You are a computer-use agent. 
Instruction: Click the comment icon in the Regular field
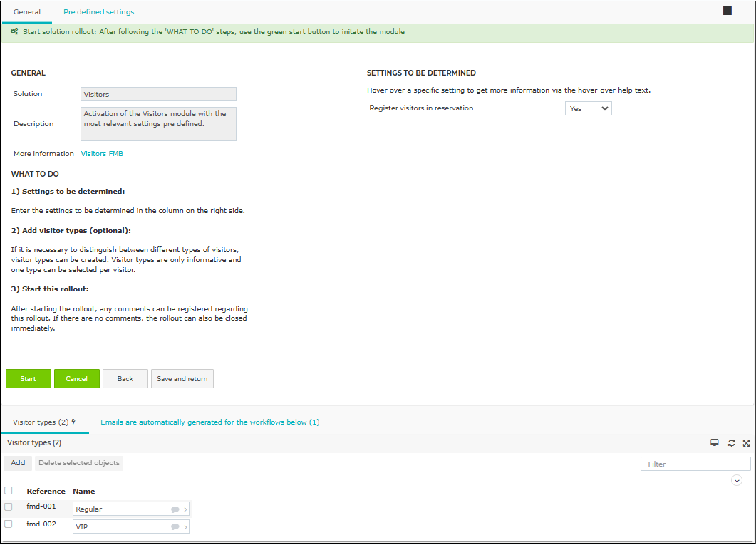click(175, 509)
